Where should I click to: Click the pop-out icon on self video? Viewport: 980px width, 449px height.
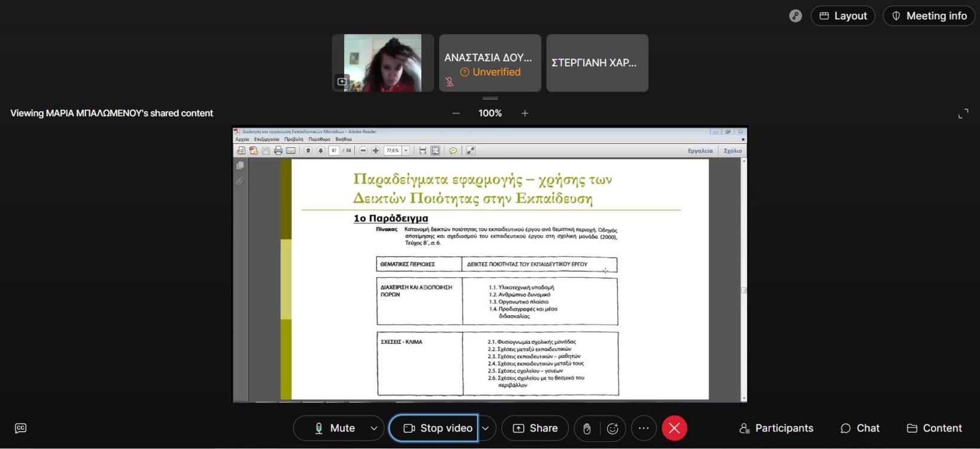pyautogui.click(x=342, y=82)
